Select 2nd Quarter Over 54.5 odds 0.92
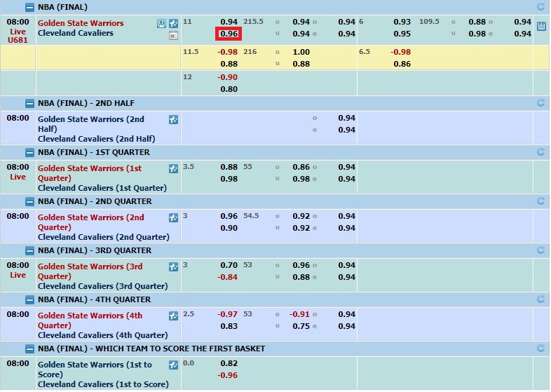551x392 pixels. pyautogui.click(x=301, y=216)
